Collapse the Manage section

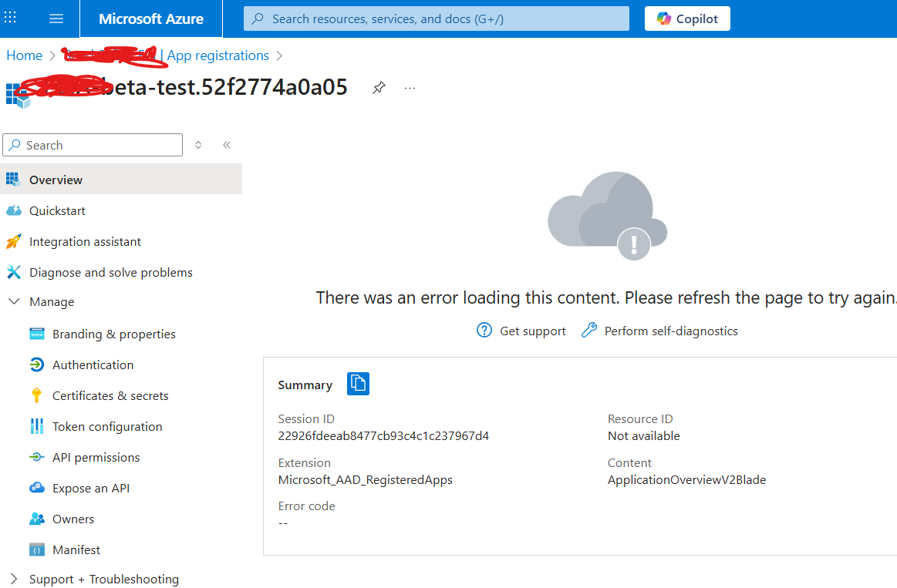click(x=15, y=301)
